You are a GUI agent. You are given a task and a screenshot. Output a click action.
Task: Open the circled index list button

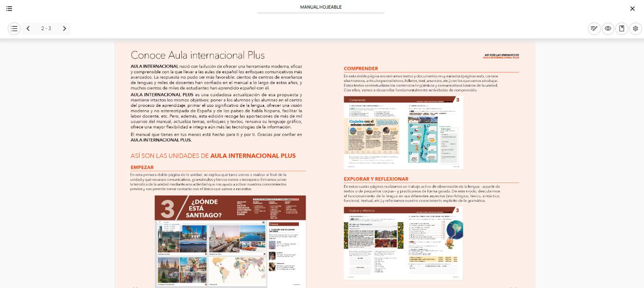14,29
